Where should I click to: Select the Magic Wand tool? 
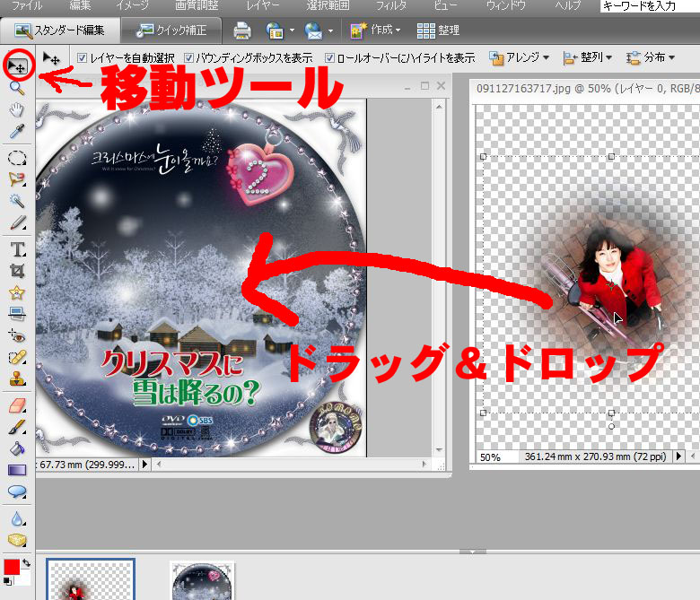coord(17,201)
